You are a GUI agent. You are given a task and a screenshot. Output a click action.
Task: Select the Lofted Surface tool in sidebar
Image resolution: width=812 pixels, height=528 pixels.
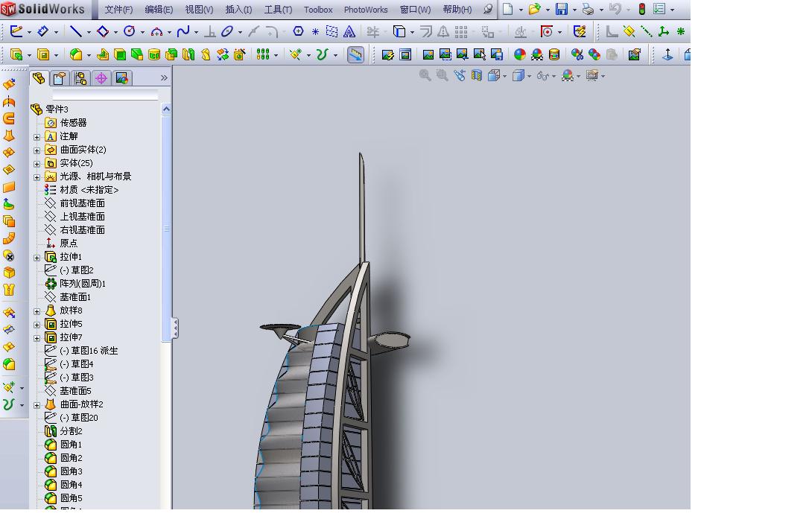pos(9,136)
